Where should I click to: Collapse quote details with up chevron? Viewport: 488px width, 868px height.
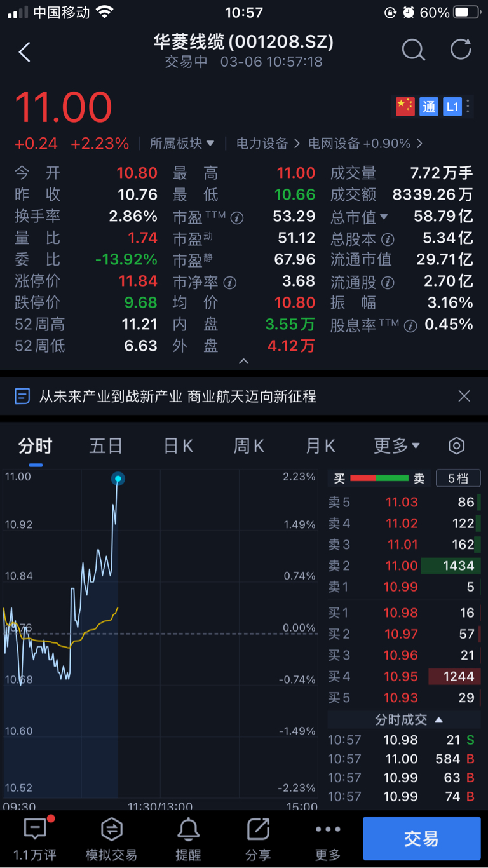(243, 361)
